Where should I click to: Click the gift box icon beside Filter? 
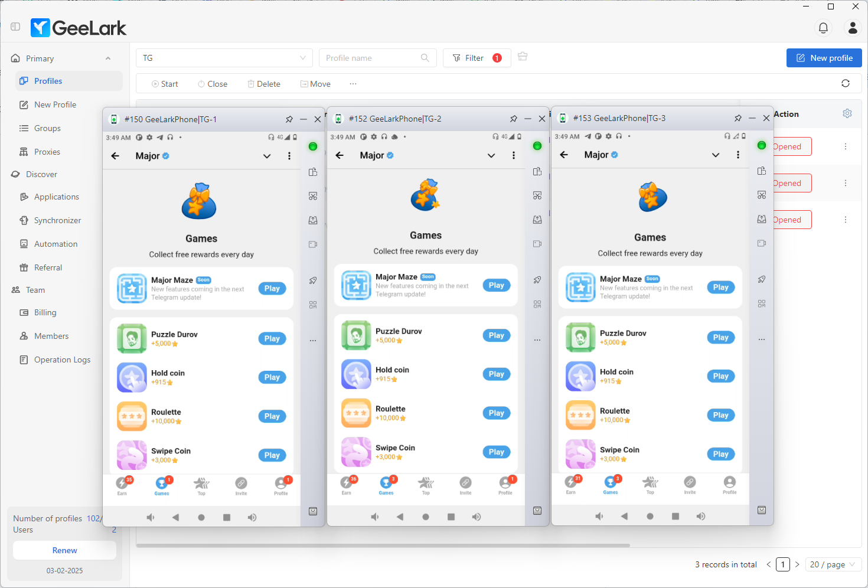[523, 57]
